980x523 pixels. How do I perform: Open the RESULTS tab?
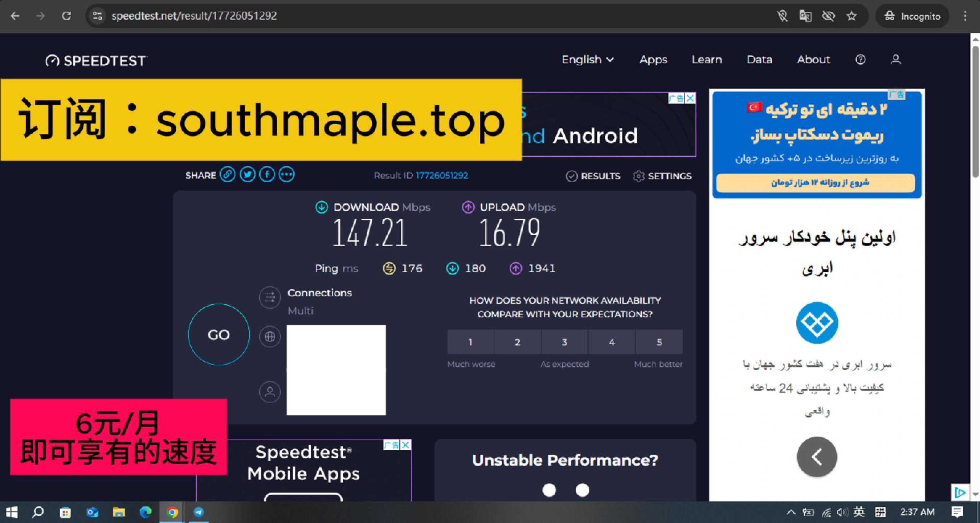pos(593,176)
